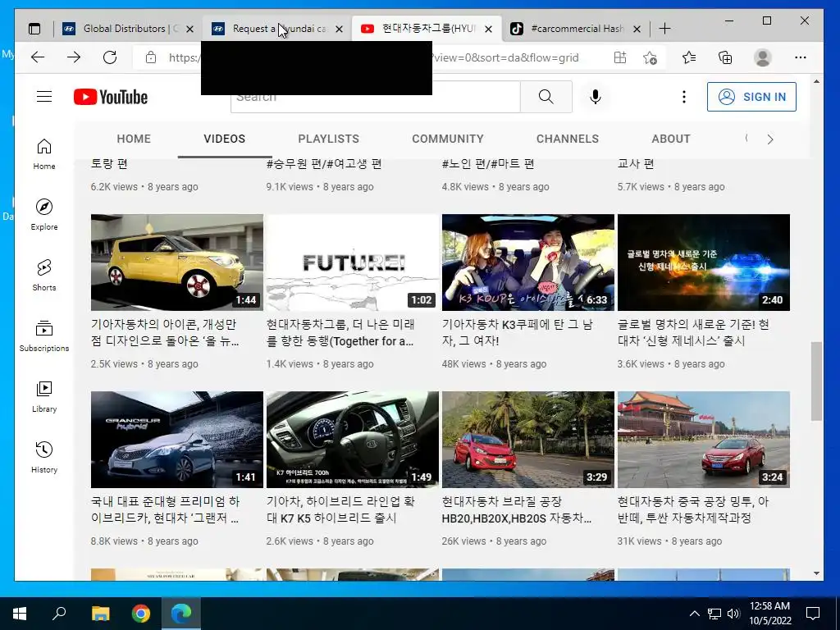Open the Windows Start menu
The height and width of the screenshot is (630, 840).
(20, 614)
